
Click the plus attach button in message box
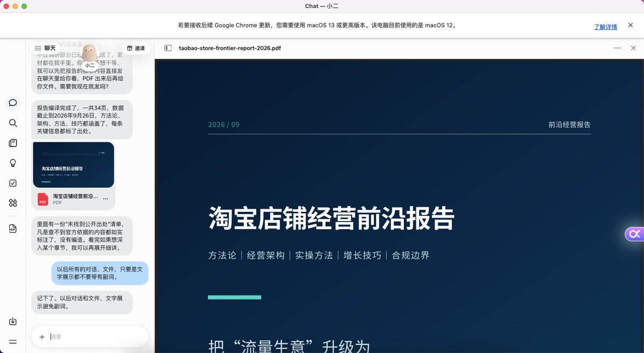(42, 337)
